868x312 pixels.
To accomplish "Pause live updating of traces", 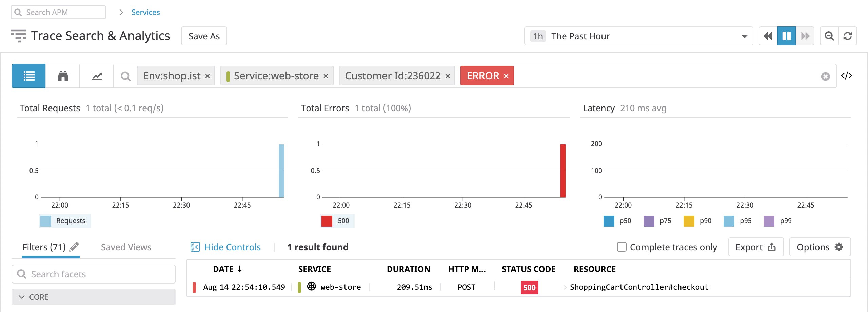I will [x=786, y=36].
